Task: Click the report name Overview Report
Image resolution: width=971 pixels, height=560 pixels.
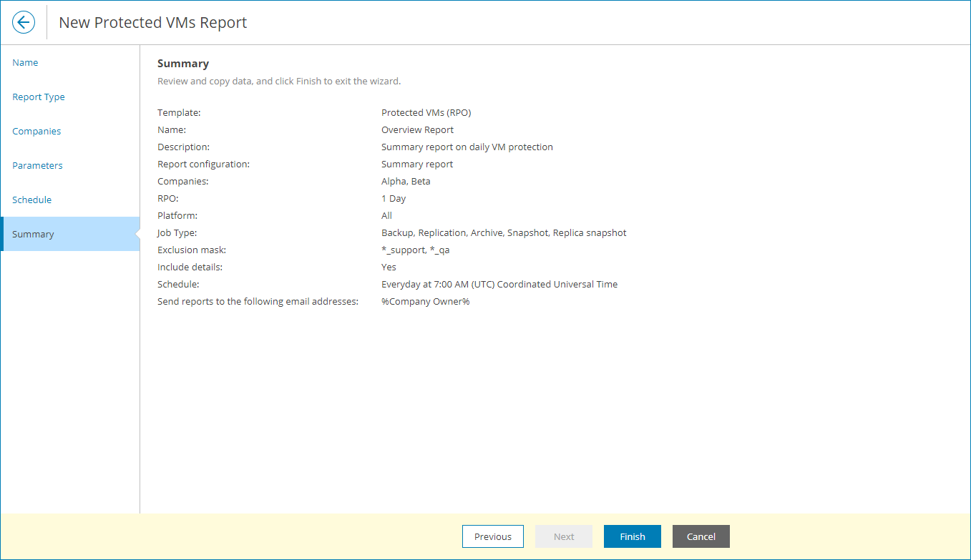Action: point(417,129)
